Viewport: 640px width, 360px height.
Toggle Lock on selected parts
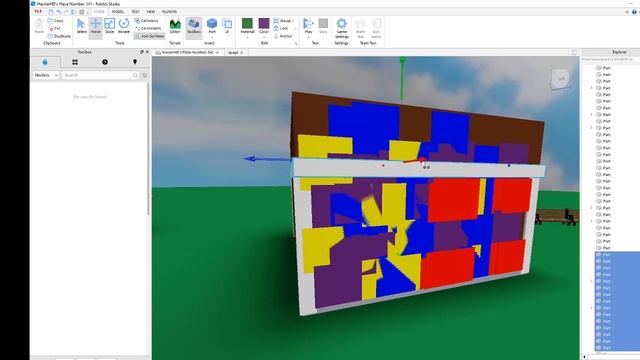[281, 28]
